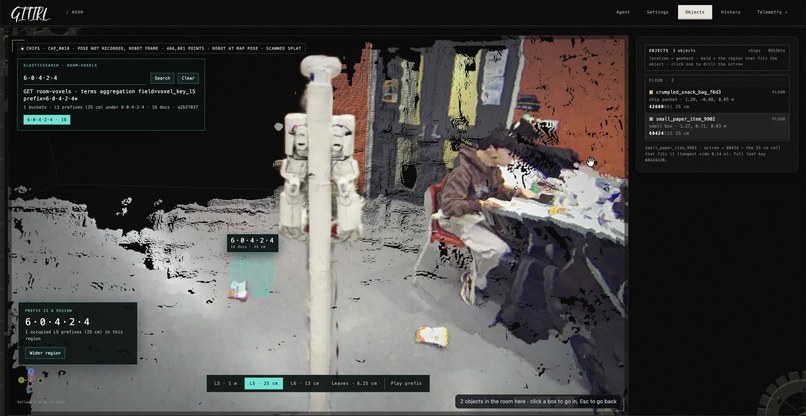
Task: Click the Play prefix button
Action: point(406,384)
